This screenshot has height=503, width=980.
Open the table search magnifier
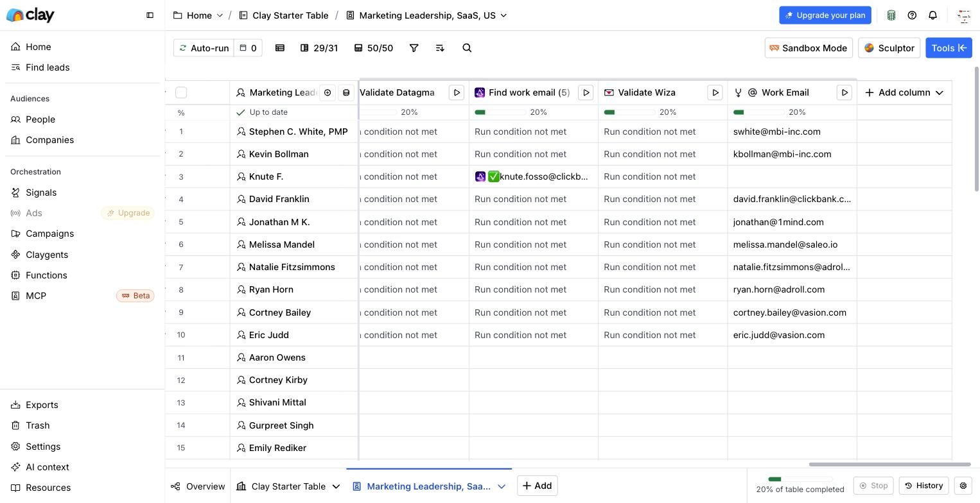click(x=467, y=48)
